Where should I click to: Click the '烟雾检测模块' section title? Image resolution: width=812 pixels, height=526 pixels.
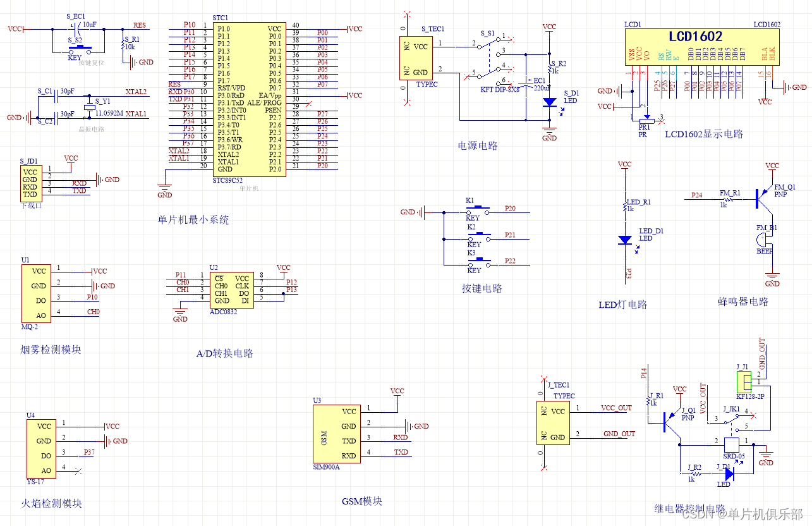pos(51,349)
